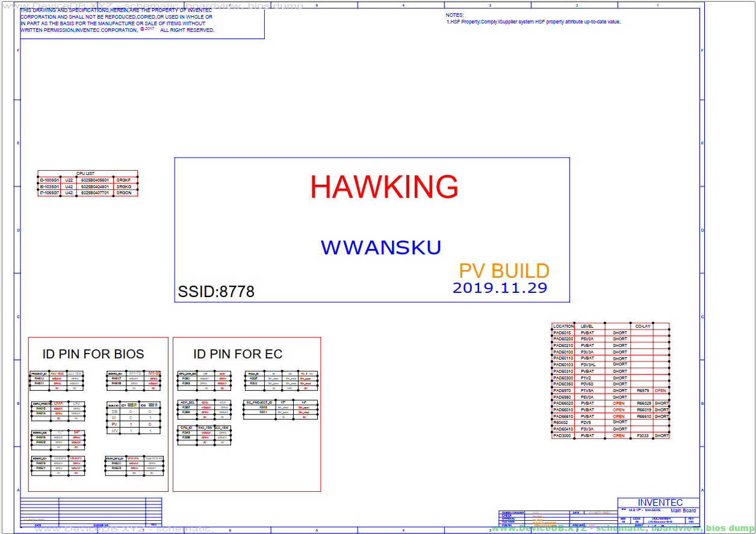The image size is (756, 534).
Task: Select the PAD6970 location cell
Action: click(562, 391)
